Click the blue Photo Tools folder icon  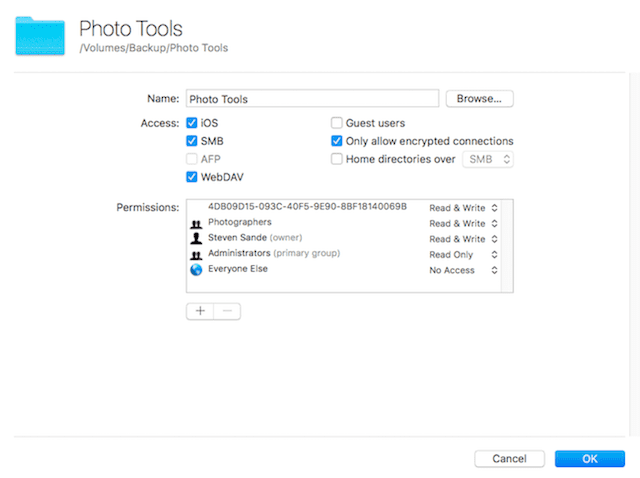[39, 36]
